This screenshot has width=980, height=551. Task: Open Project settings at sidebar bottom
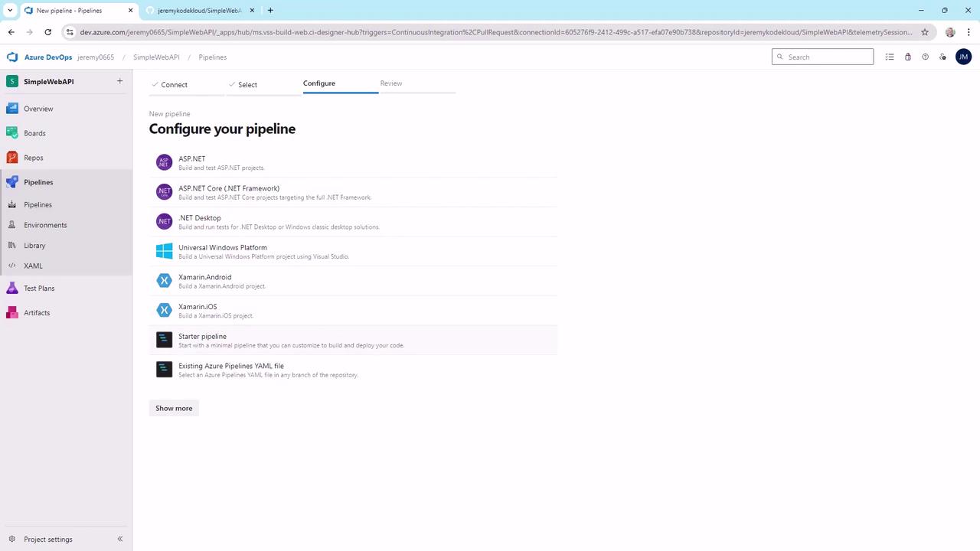(x=47, y=540)
